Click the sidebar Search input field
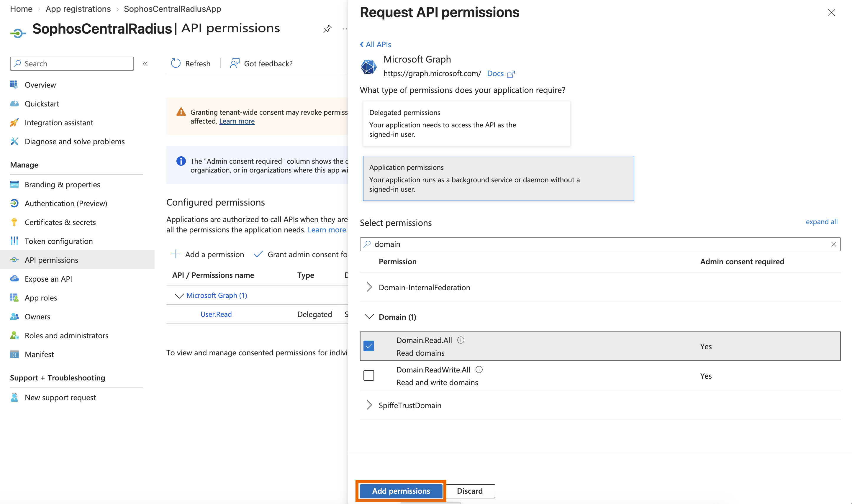 (x=72, y=63)
